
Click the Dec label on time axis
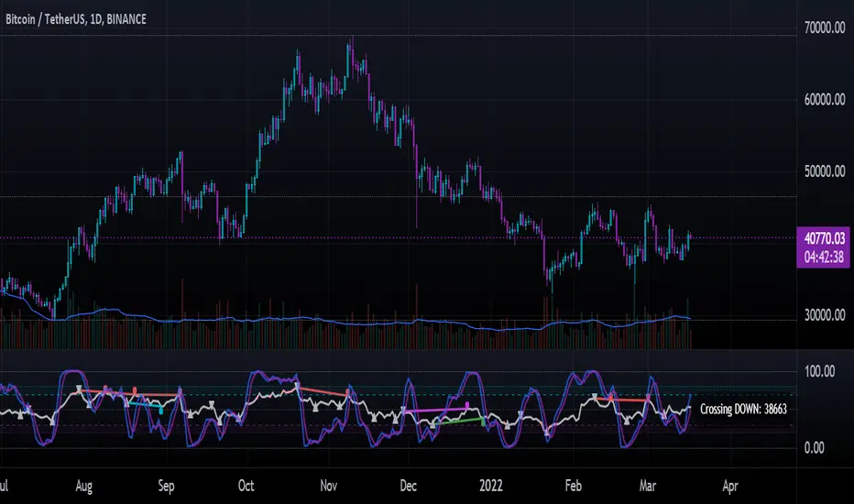(x=409, y=486)
